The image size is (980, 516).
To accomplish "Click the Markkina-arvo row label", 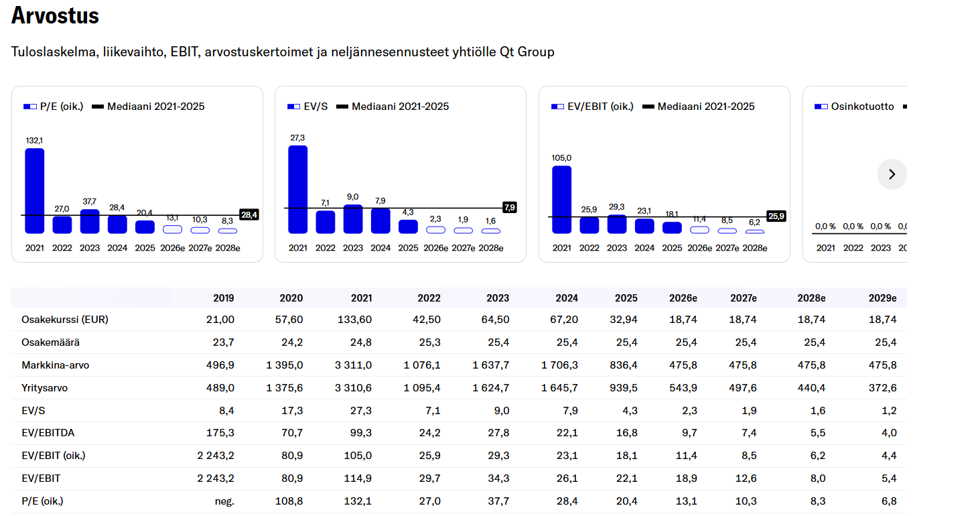I will [56, 365].
